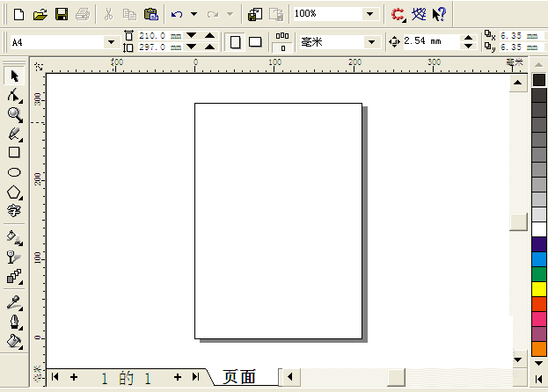This screenshot has height=392, width=548.
Task: Switch to the 页面 page tab
Action: 240,377
